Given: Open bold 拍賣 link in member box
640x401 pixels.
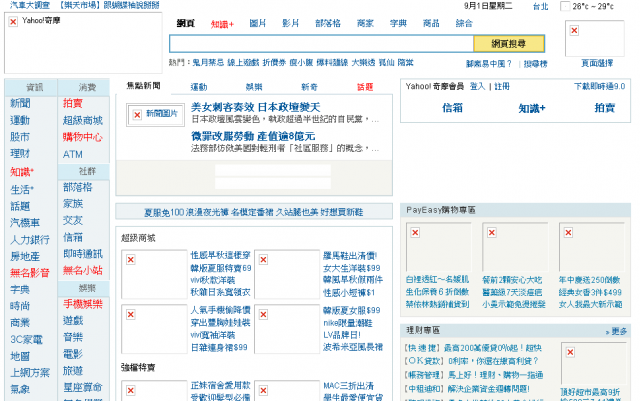Looking at the screenshot, I should pyautogui.click(x=605, y=108).
